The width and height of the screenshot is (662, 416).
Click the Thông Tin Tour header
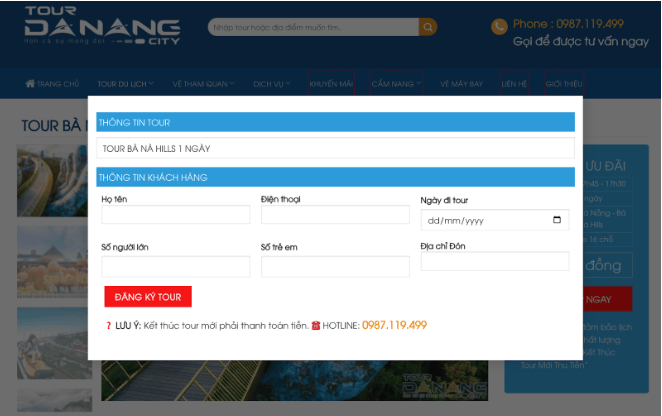[335, 122]
